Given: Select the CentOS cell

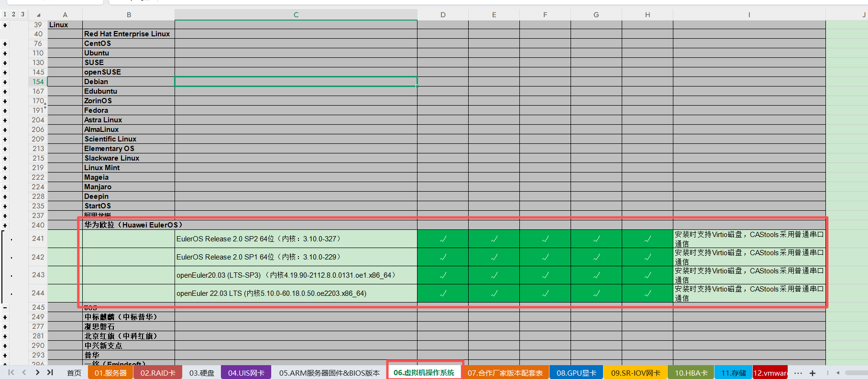Looking at the screenshot, I should pyautogui.click(x=129, y=43).
